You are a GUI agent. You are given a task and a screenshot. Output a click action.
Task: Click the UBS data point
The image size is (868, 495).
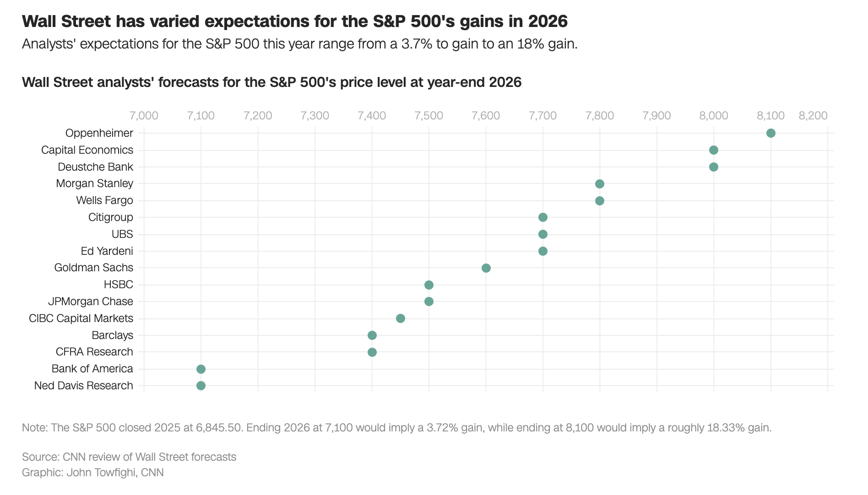[x=542, y=234]
